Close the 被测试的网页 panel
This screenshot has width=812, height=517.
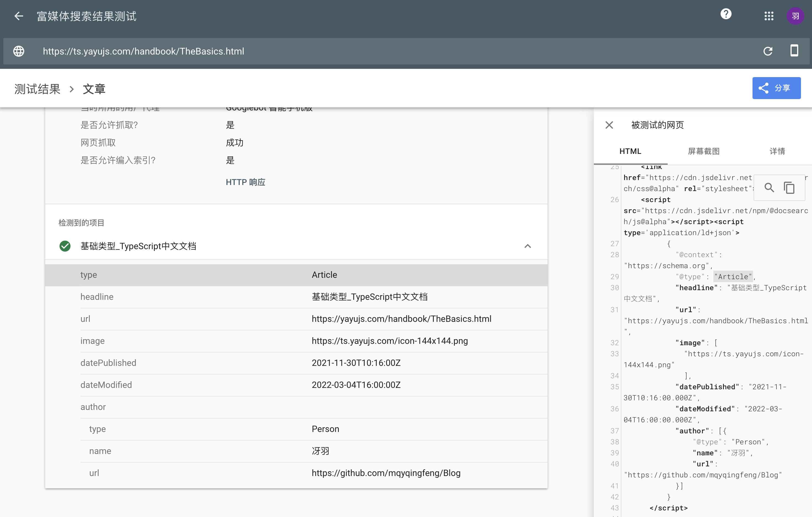click(609, 125)
